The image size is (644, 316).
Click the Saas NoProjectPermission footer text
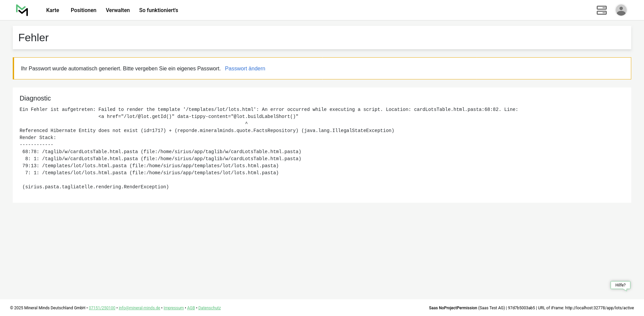click(453, 308)
